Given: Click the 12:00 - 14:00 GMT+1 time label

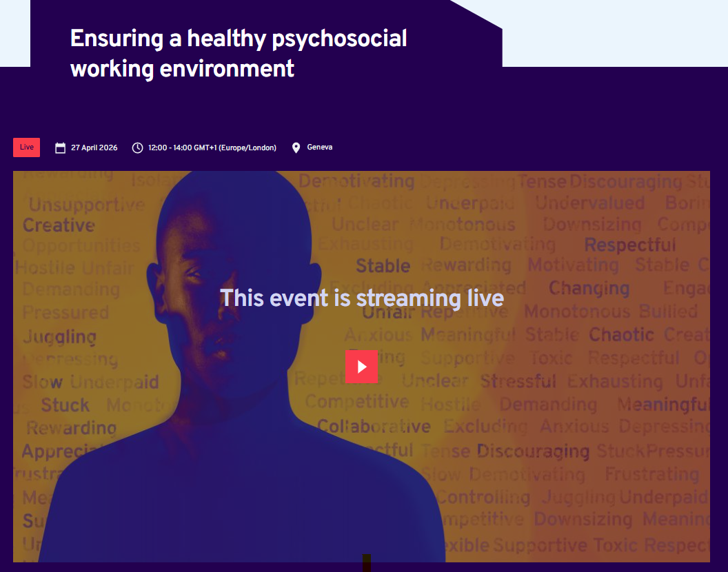Looking at the screenshot, I should point(212,147).
